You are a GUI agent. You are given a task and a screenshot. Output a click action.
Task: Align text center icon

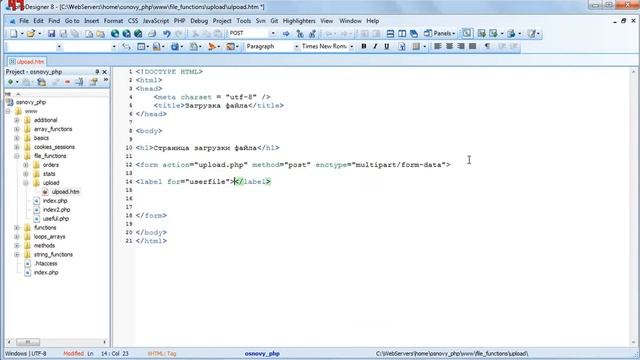(x=449, y=47)
